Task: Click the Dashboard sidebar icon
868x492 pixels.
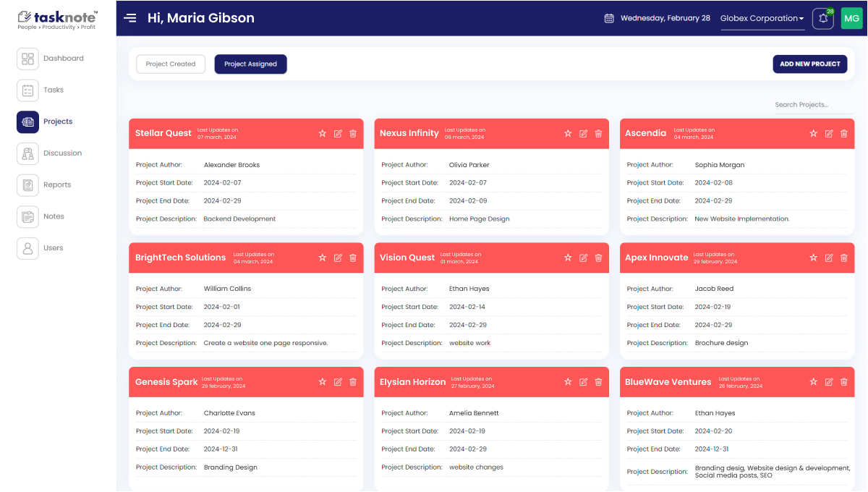Action: click(x=28, y=59)
